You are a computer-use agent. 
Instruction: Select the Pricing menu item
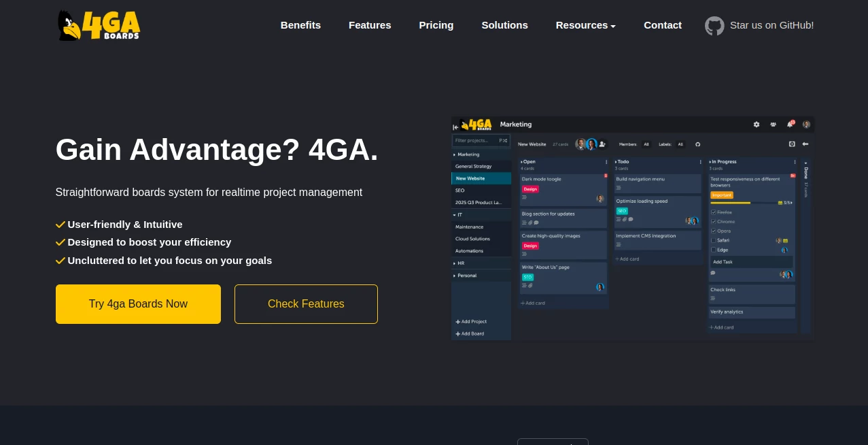436,25
